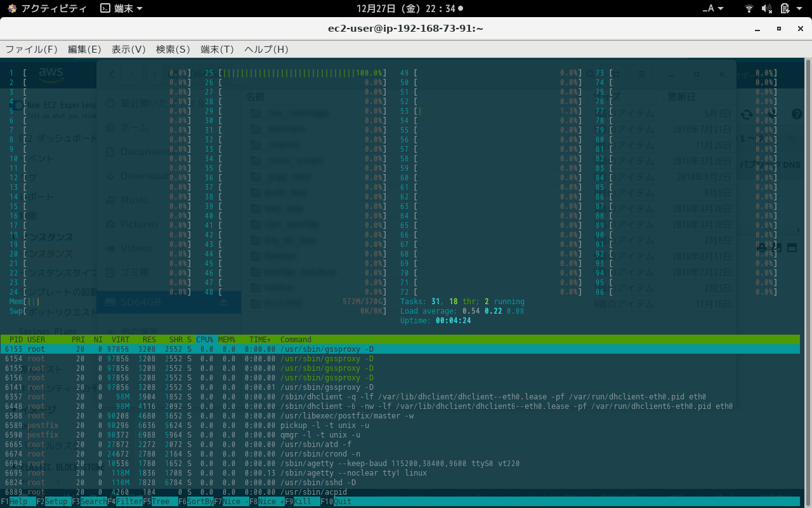This screenshot has width=812, height=508.
Task: Sort by MEM% column header
Action: click(x=226, y=340)
